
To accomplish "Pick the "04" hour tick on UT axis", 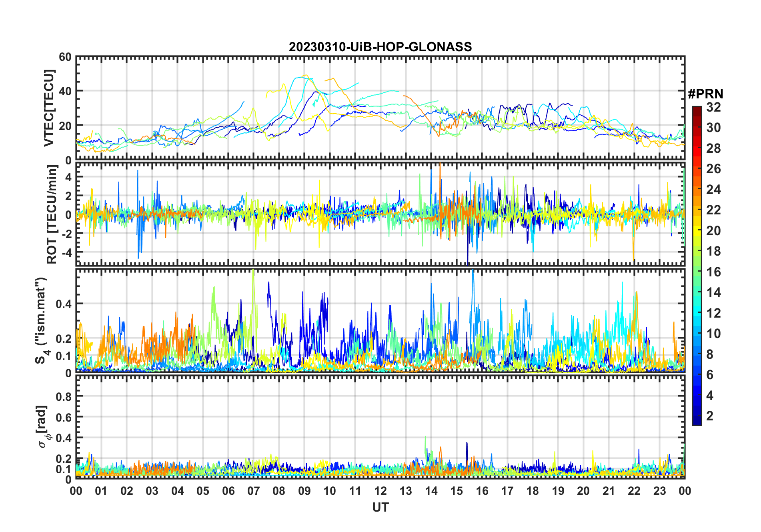I will pos(178,491).
